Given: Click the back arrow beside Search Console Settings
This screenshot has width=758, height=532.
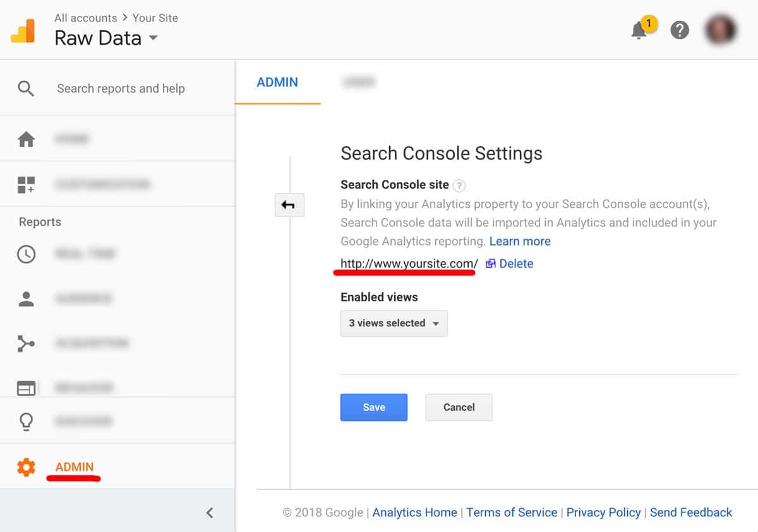Looking at the screenshot, I should pyautogui.click(x=289, y=204).
